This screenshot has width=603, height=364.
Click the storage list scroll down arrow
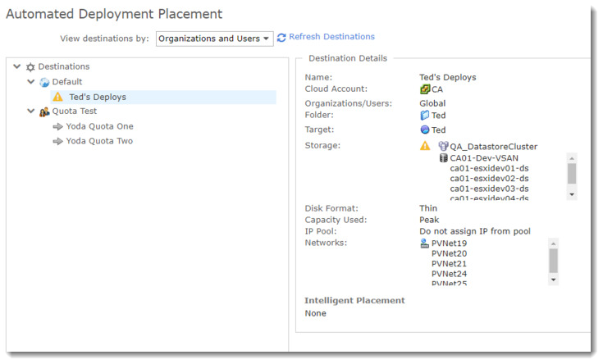pyautogui.click(x=572, y=194)
